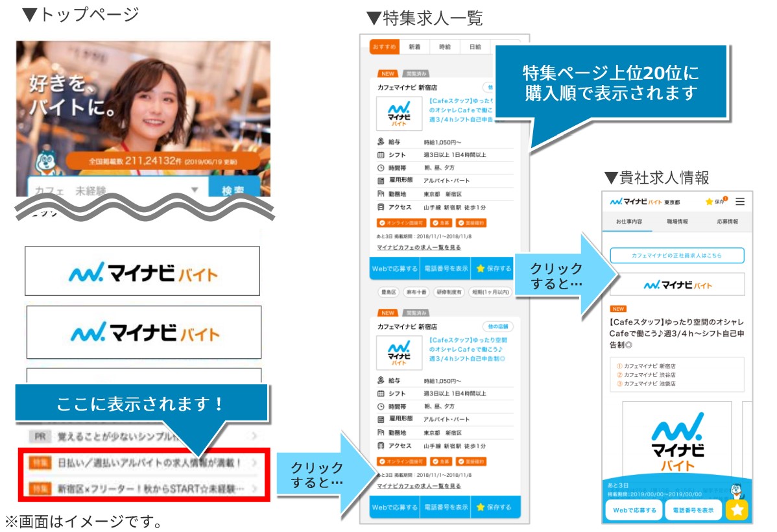Click the white 電話番号を表示 button on the job page
The height and width of the screenshot is (532, 777).
(x=693, y=510)
